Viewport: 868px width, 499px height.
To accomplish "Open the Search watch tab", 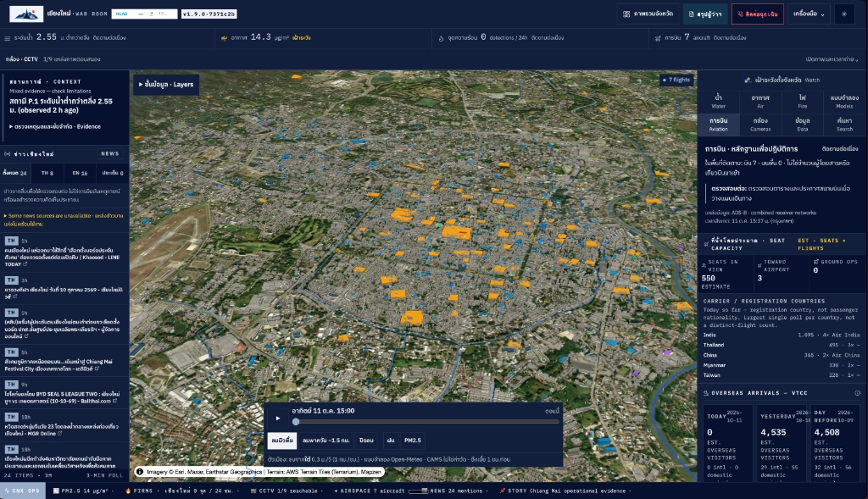I will 844,125.
